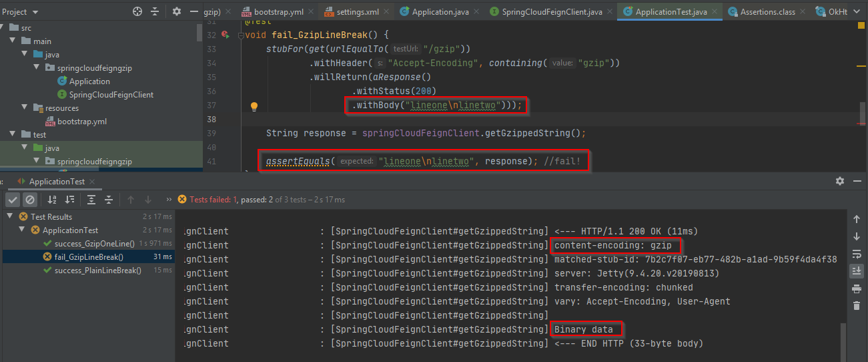Viewport: 868px width, 362px height.
Task: Clear console with trash icon
Action: pyautogui.click(x=857, y=306)
